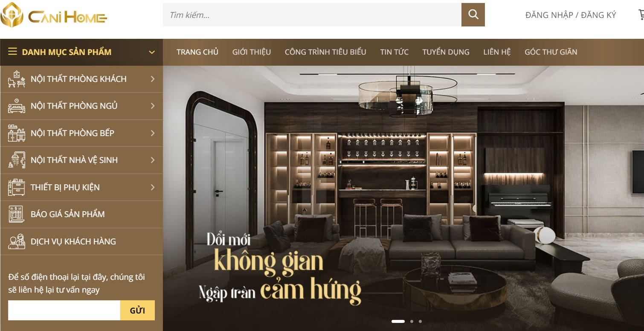Click the bathroom shower icon

tap(17, 160)
